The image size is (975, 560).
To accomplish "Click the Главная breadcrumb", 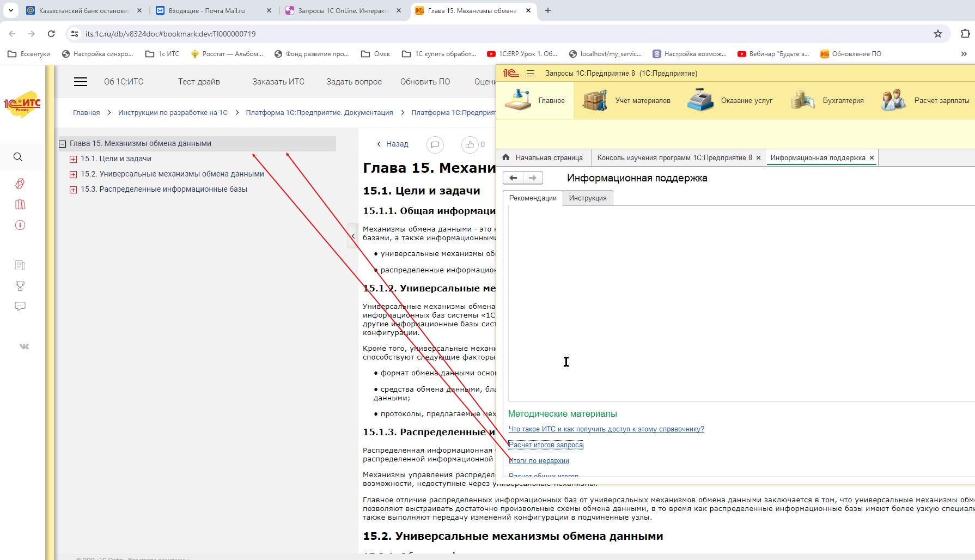I will [x=87, y=113].
